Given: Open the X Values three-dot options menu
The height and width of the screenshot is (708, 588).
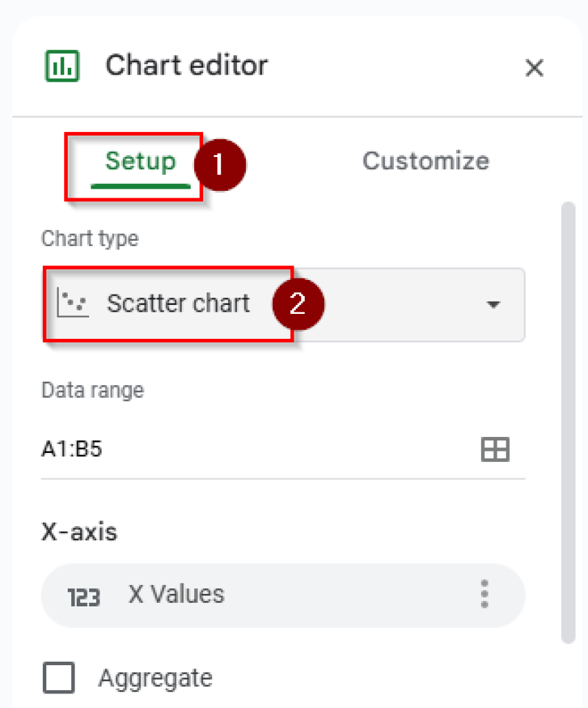Looking at the screenshot, I should point(484,595).
